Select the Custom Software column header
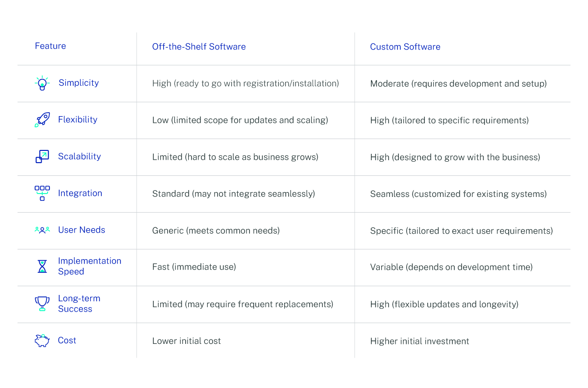This screenshot has height=388, width=588. [405, 47]
